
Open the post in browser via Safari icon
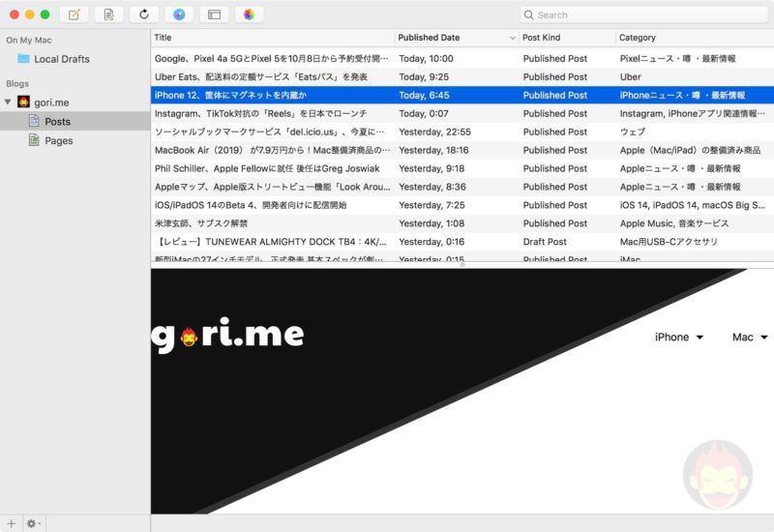(179, 15)
